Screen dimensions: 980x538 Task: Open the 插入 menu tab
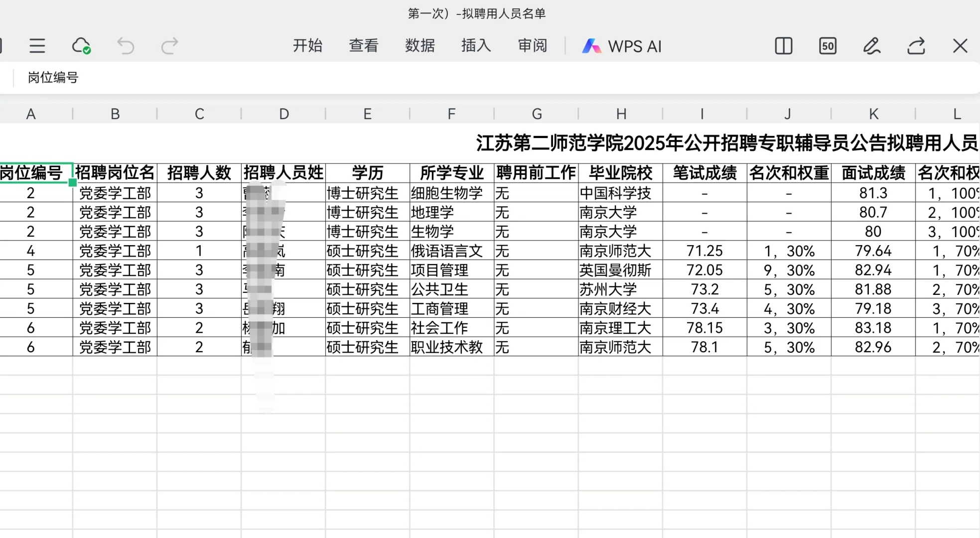[476, 46]
